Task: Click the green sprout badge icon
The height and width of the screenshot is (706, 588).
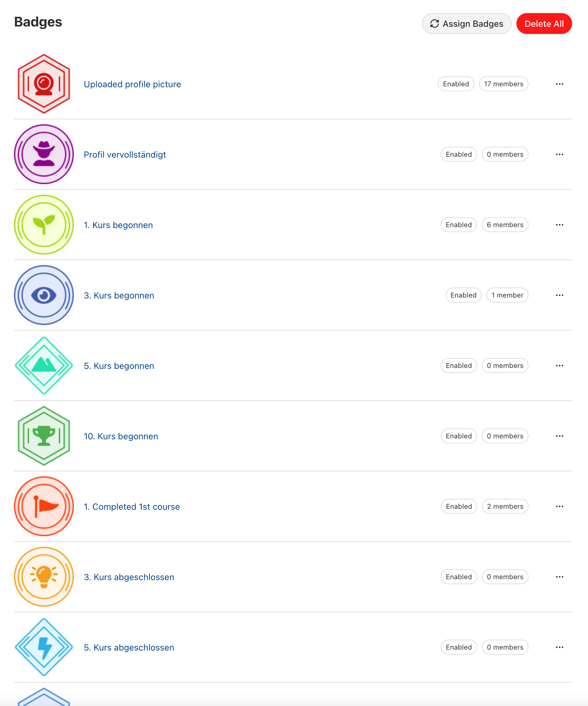Action: 44,225
